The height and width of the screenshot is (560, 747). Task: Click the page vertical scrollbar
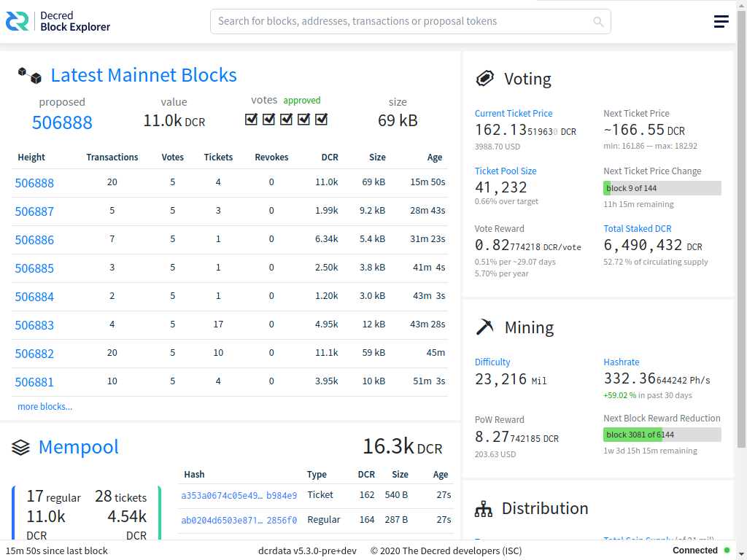tap(741, 228)
